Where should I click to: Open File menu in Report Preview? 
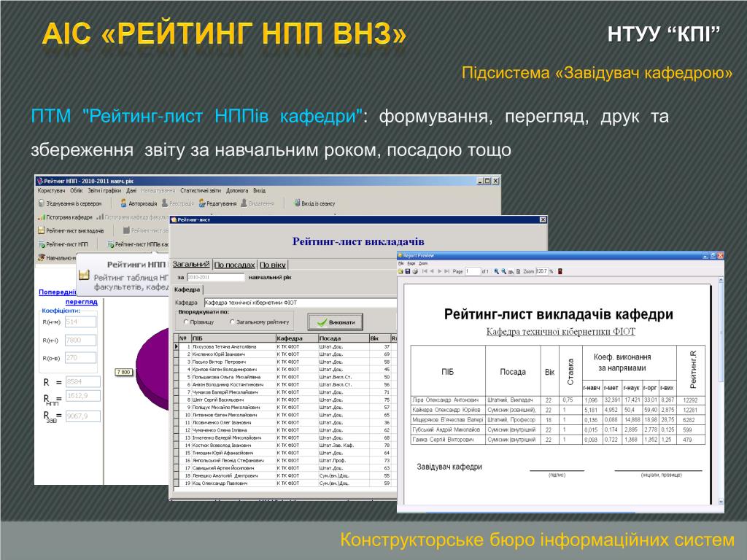click(400, 263)
